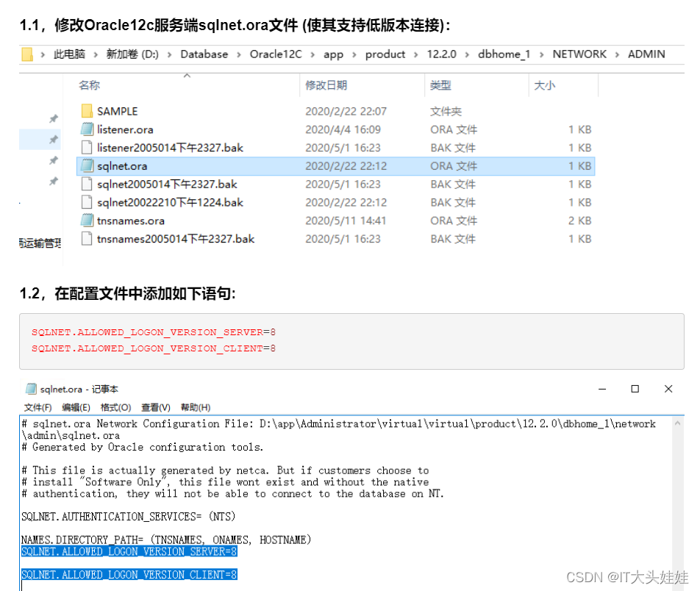Expand the chevron after 12.2.0 breadcrumb
The width and height of the screenshot is (700, 591).
[467, 55]
